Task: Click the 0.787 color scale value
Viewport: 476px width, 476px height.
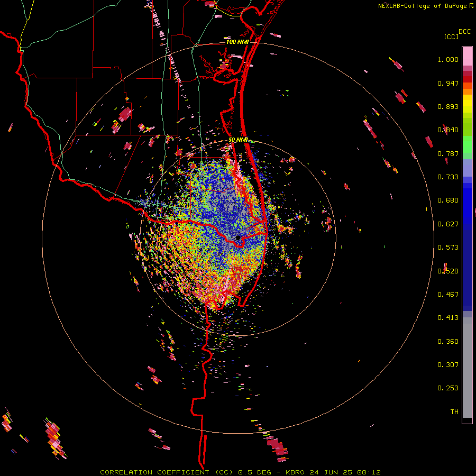Action: coord(448,153)
